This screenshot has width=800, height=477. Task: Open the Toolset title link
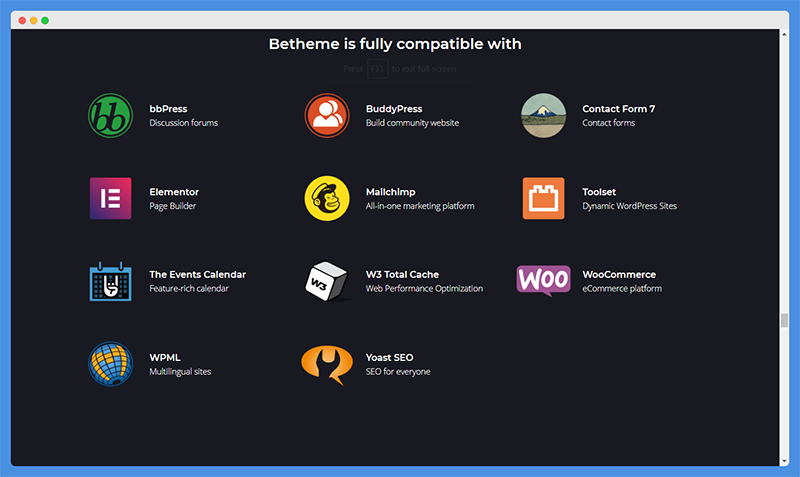599,192
